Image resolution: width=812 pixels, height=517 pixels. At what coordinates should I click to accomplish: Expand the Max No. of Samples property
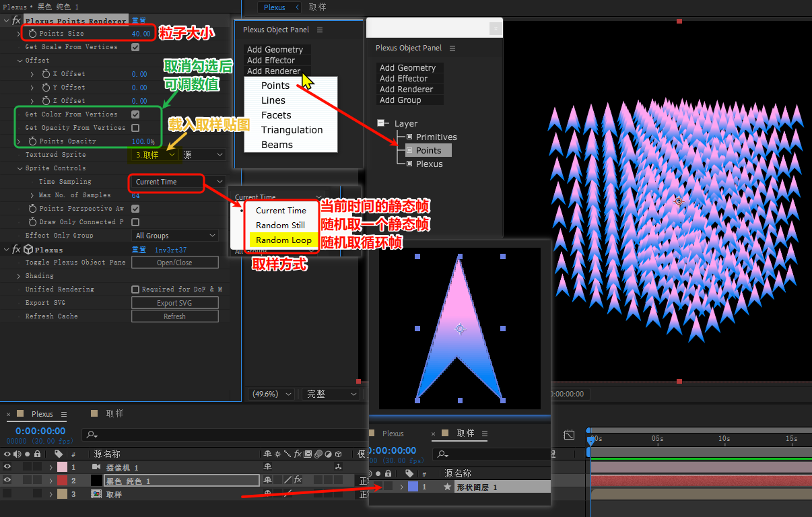(x=32, y=195)
